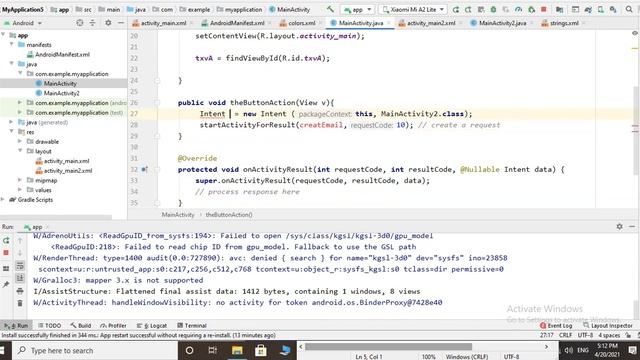
Task: Click the red Stop button in top toolbar
Action: coord(544,9)
